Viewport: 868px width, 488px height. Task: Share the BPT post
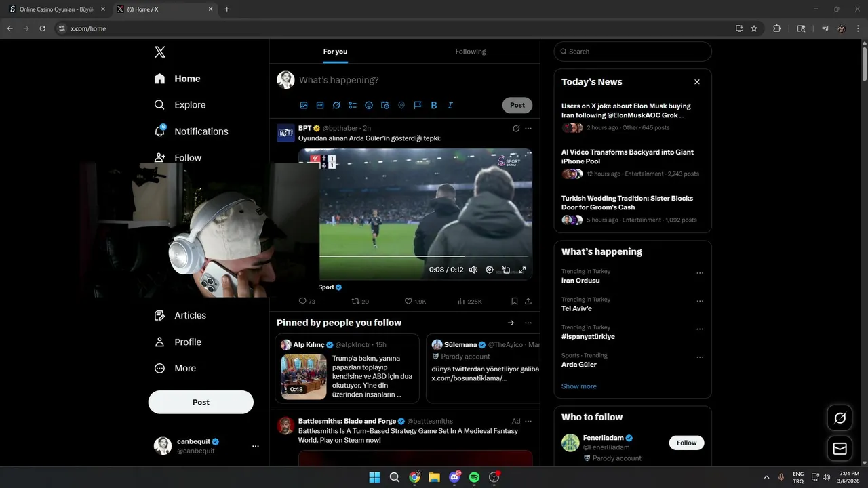pyautogui.click(x=528, y=301)
